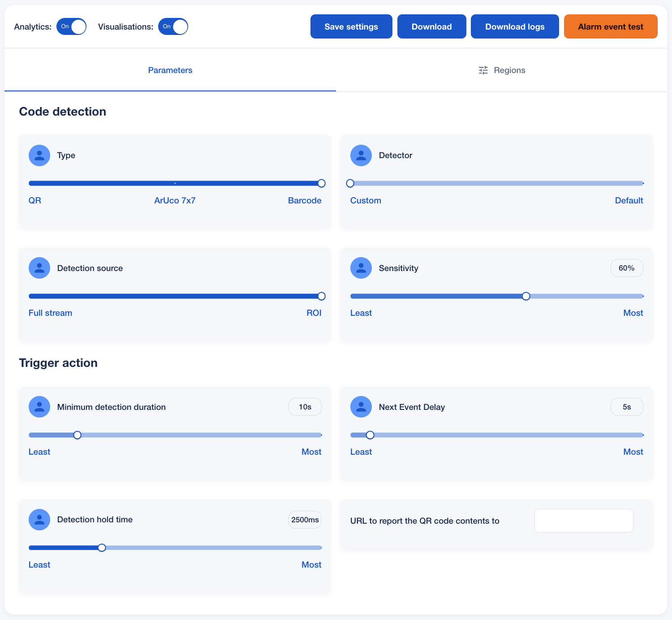Click the person icon beside Type
The width and height of the screenshot is (672, 620).
tap(39, 155)
